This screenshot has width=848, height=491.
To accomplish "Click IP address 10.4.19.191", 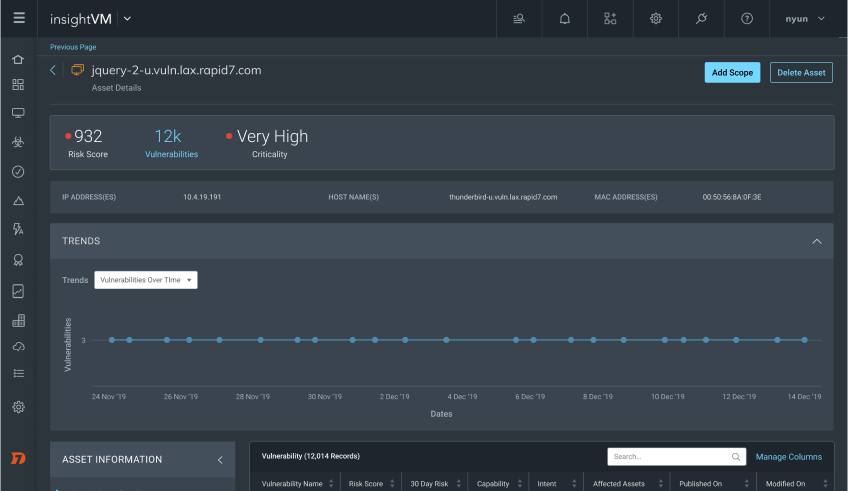I will tap(202, 197).
